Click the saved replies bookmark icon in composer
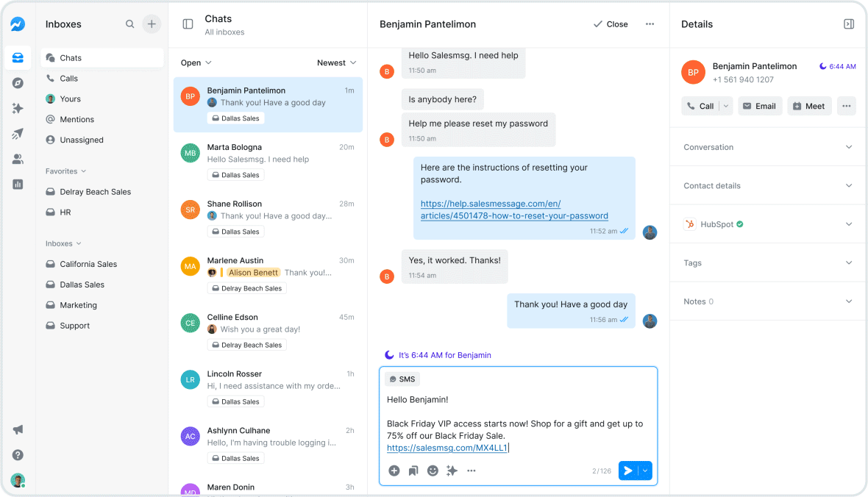 click(x=413, y=471)
